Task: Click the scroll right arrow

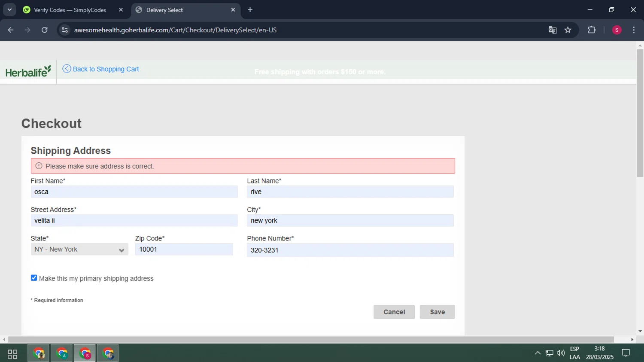Action: click(632, 340)
